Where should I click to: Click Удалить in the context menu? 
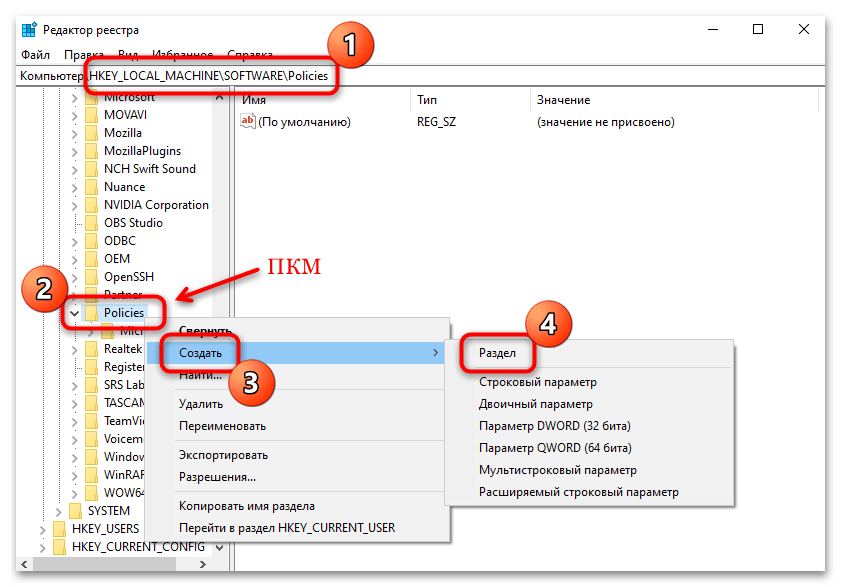click(201, 404)
